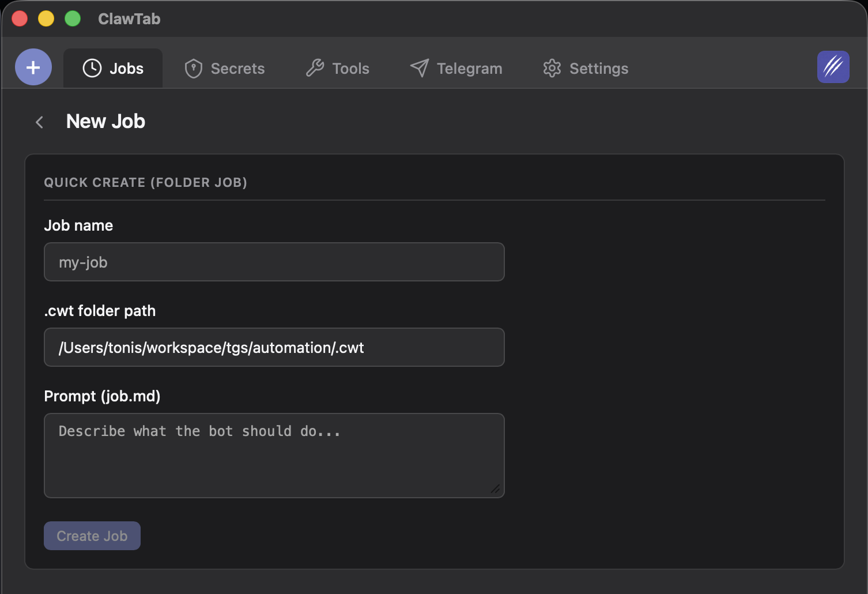
Task: Click the gear icon next to Settings
Action: pos(552,68)
